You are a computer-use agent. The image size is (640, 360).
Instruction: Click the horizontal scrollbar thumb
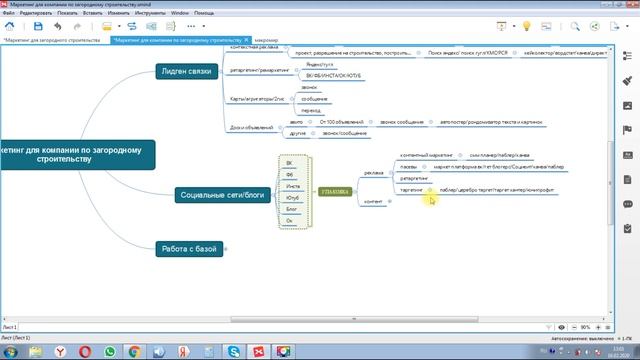pyautogui.click(x=354, y=319)
